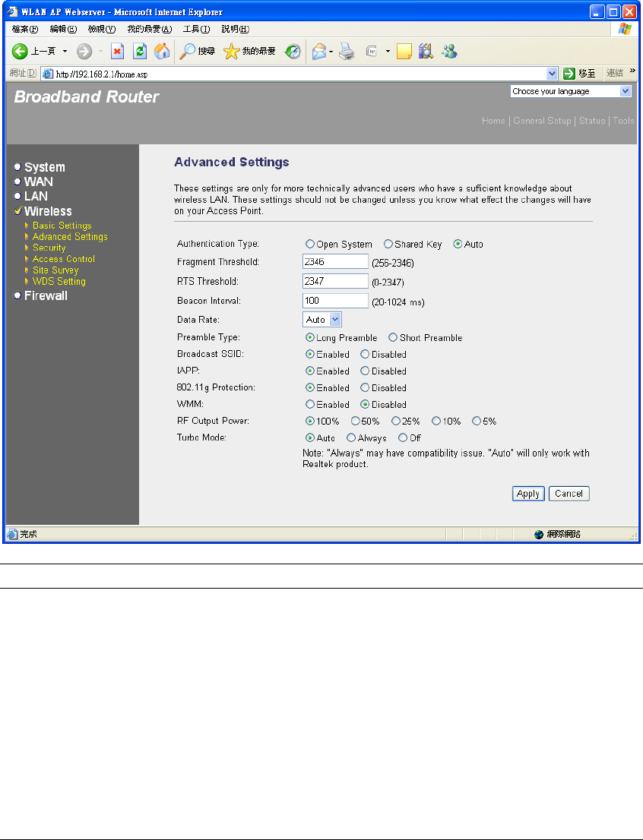Open the 我的最愛(A) Favorites menu
This screenshot has height=840, width=643.
click(x=150, y=30)
